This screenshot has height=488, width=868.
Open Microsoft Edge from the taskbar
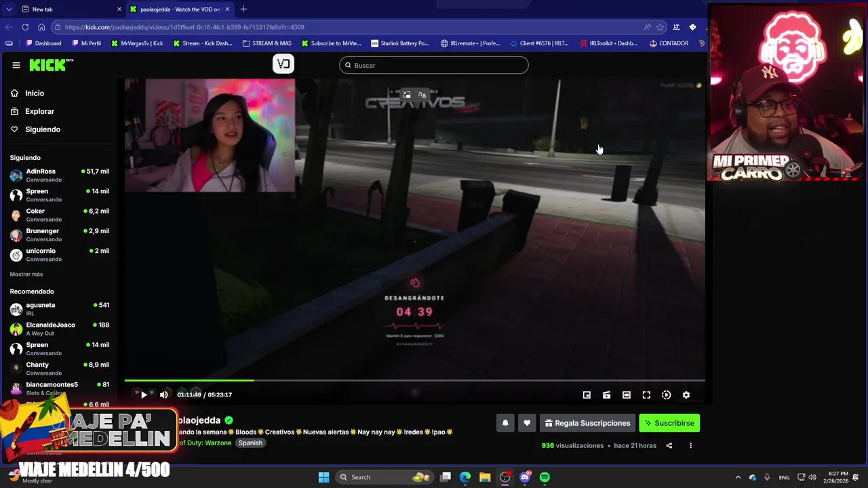465,477
